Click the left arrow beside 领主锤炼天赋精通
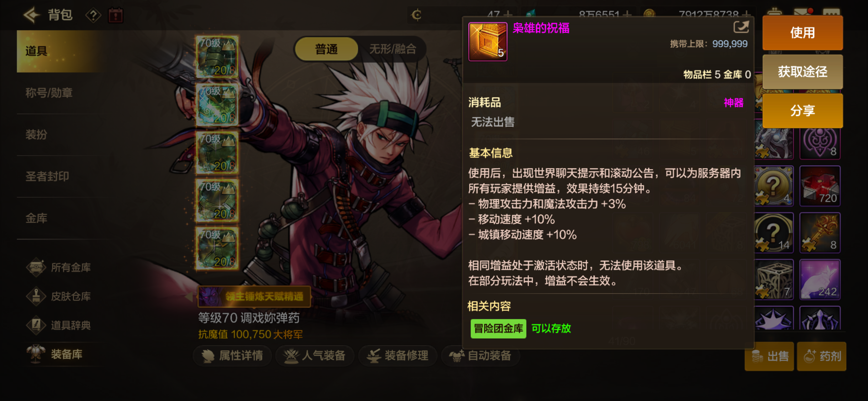Viewport: 868px width, 401px height. [x=190, y=297]
